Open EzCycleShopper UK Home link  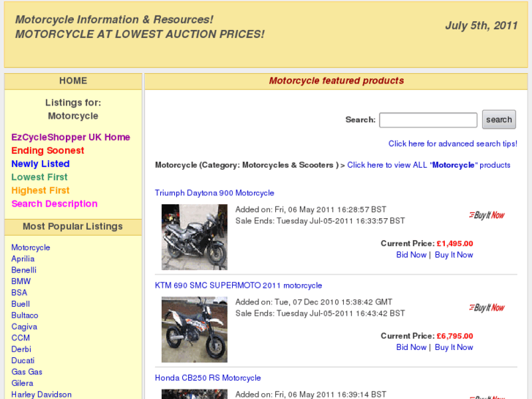(x=70, y=137)
